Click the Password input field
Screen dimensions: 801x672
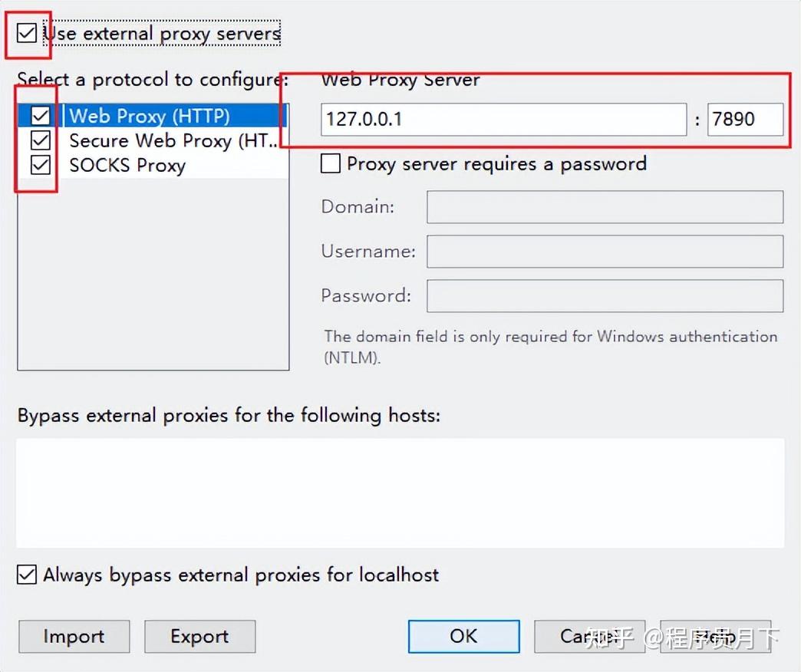point(605,296)
